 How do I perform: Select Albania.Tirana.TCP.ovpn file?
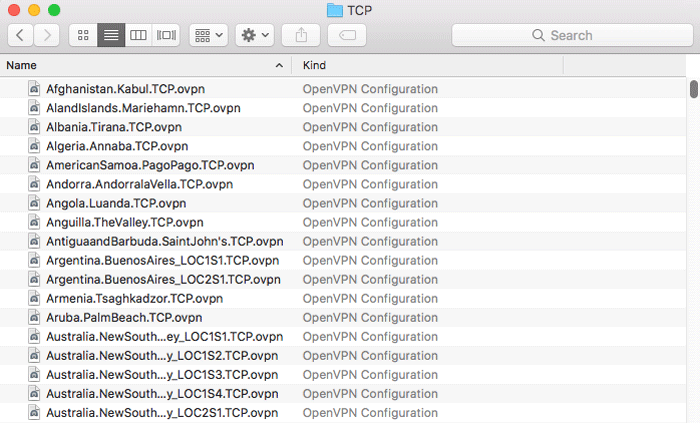tap(114, 127)
